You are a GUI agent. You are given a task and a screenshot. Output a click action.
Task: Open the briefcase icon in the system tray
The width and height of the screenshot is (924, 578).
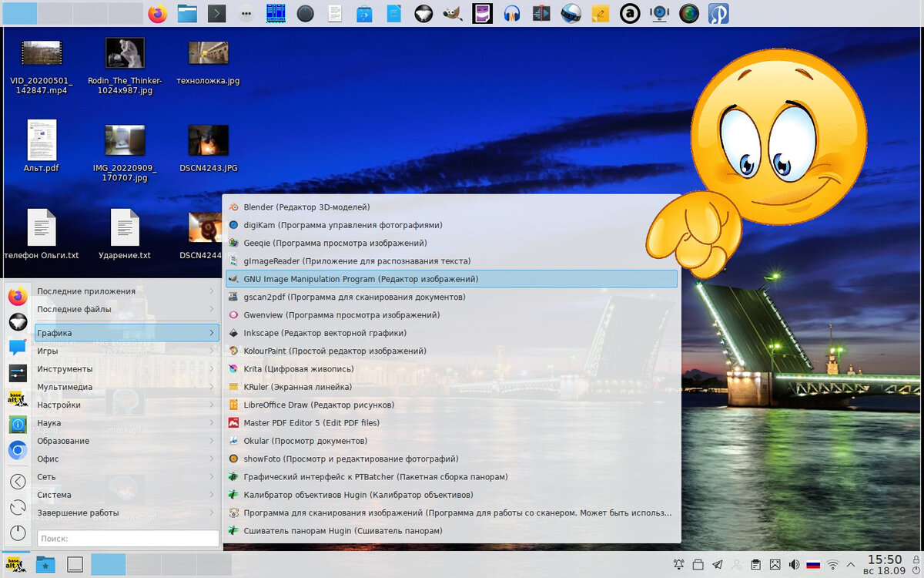click(x=698, y=565)
